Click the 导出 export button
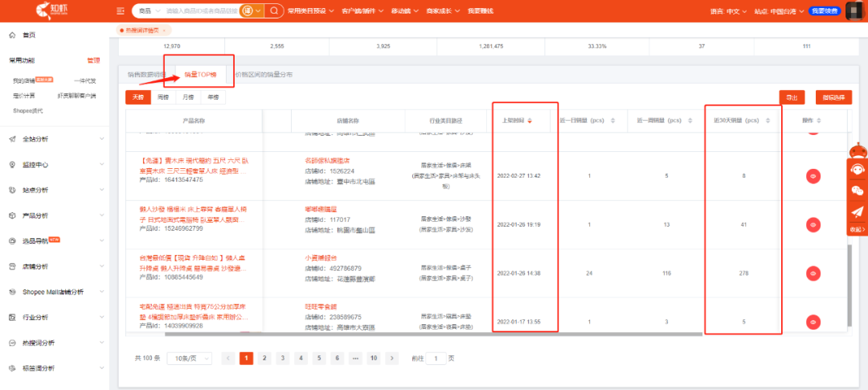This screenshot has width=868, height=390. coord(792,97)
